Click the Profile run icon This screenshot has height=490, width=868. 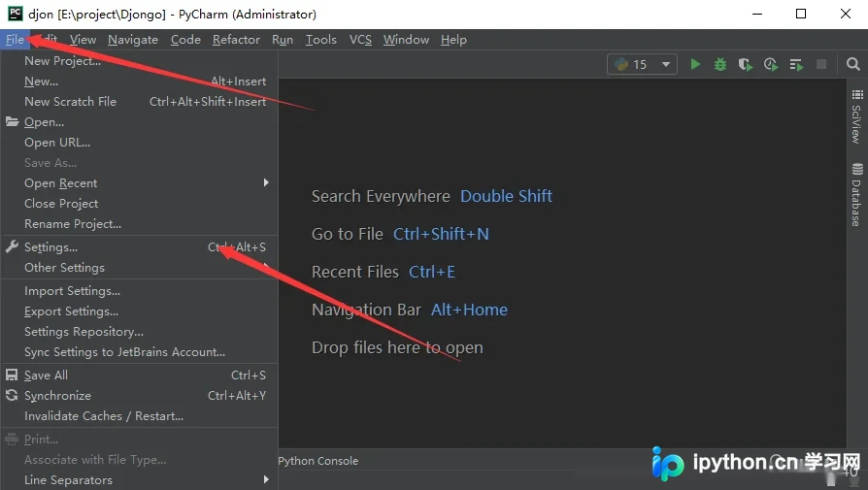pos(771,65)
